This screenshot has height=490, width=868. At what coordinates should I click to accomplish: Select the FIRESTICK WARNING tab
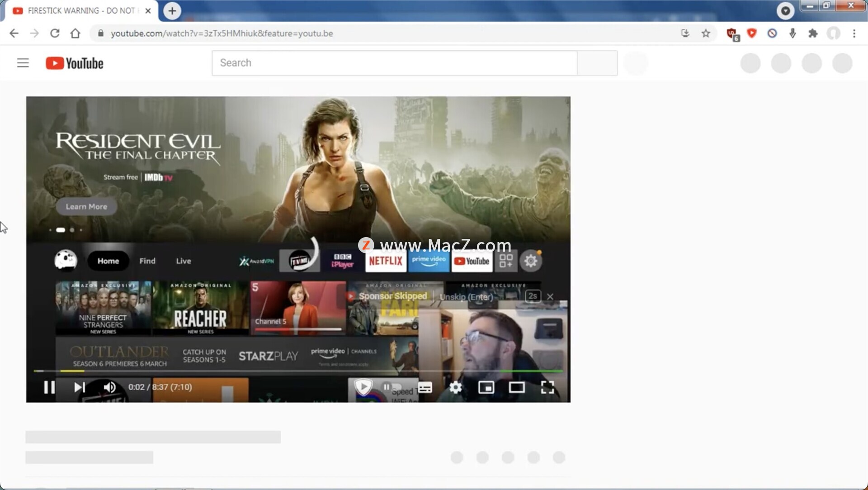point(81,11)
